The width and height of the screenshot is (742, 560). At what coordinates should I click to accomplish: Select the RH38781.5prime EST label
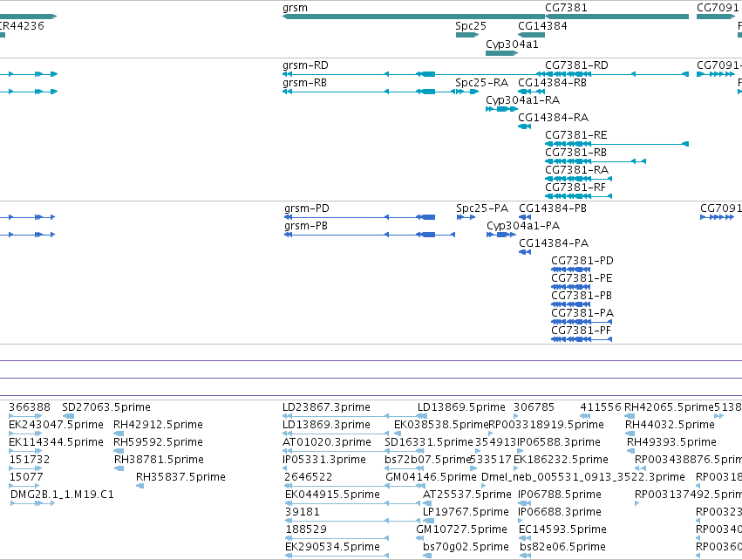159,460
